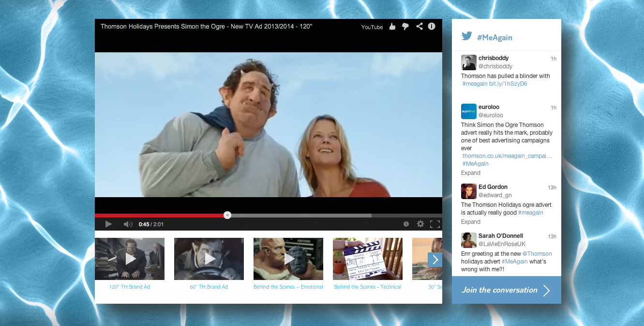Play Behind the Scenes - Technical thumbnail

pos(368,259)
